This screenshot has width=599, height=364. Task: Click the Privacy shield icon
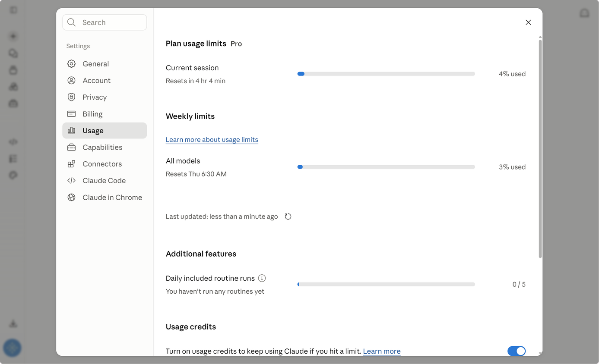click(x=72, y=97)
